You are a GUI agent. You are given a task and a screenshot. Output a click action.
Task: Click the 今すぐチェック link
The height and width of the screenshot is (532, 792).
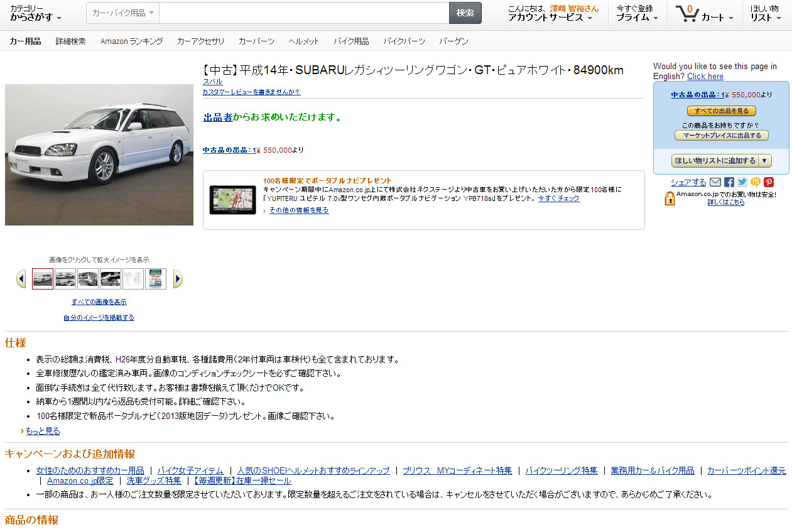point(558,198)
